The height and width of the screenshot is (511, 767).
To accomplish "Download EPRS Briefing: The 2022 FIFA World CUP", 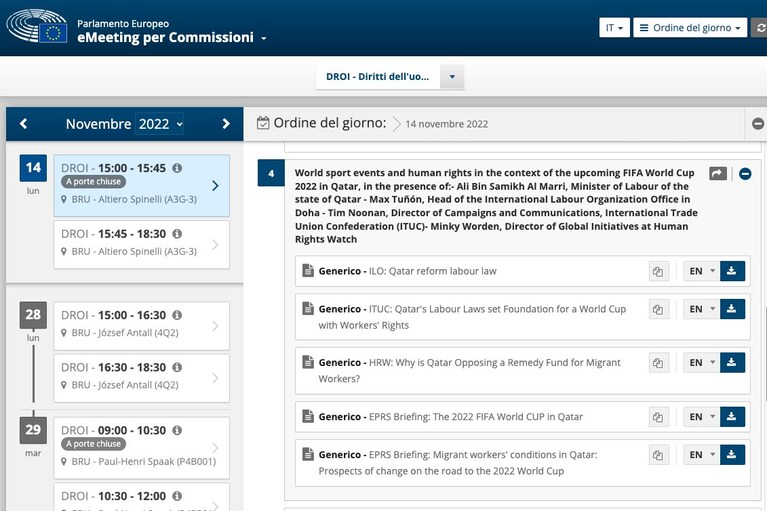I will click(732, 417).
